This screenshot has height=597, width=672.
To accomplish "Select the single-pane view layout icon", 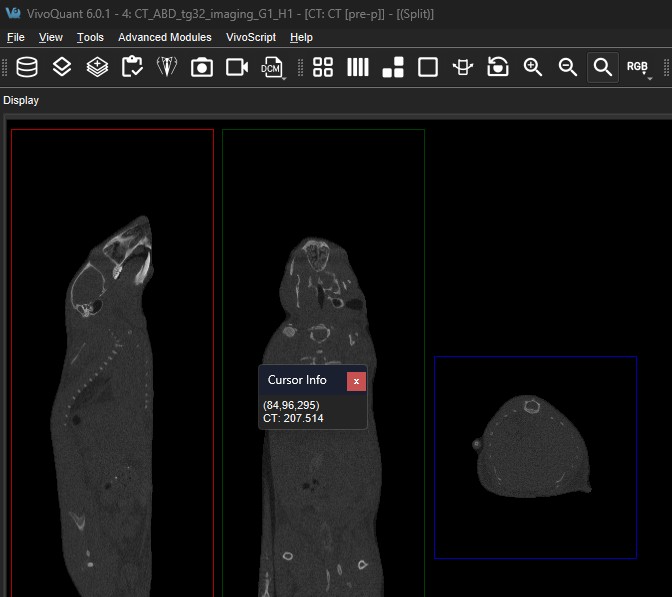I will [x=428, y=67].
